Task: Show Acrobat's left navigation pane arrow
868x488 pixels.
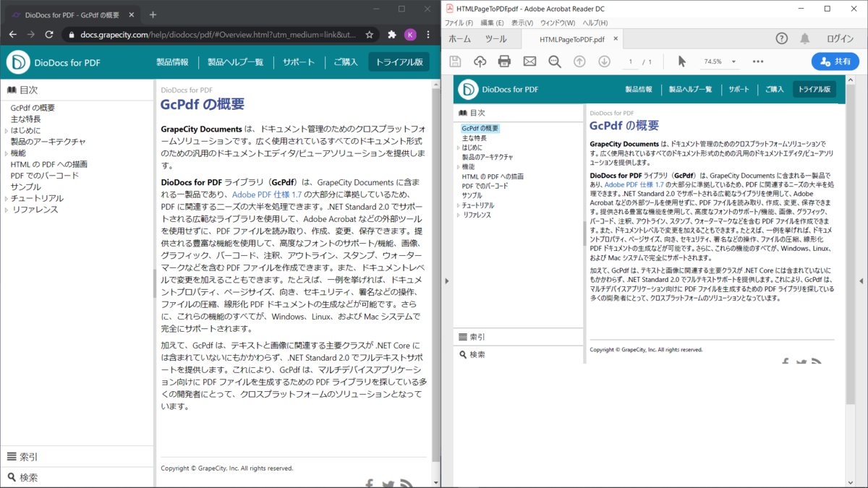Action: (x=447, y=281)
